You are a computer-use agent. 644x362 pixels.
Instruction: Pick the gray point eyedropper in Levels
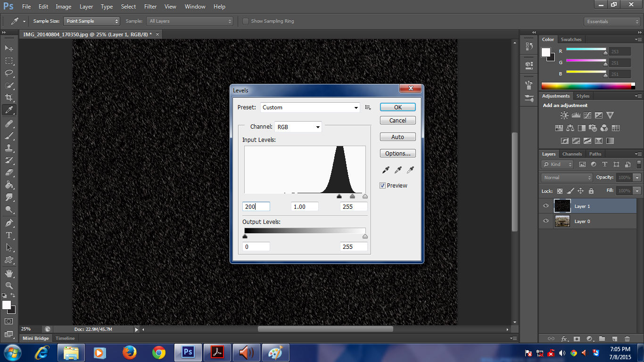click(398, 170)
